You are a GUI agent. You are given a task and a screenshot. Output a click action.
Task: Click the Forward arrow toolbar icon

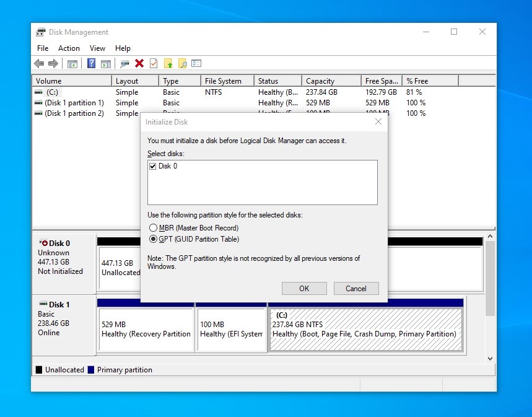click(53, 63)
